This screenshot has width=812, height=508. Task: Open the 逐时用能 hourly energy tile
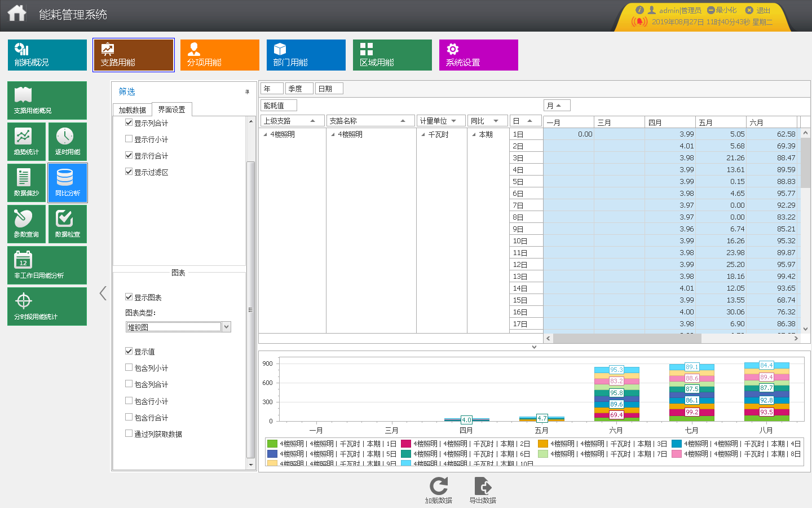[68, 142]
